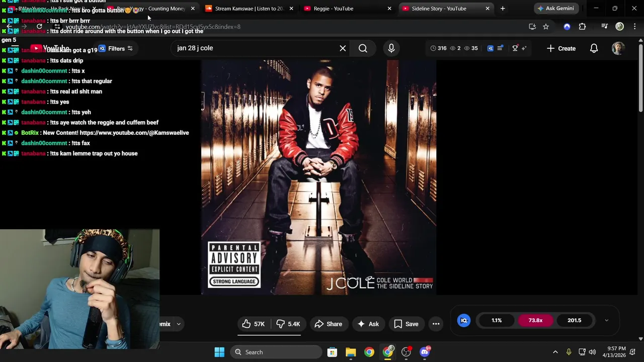Like the video with 57K likes
Viewport: 644px width, 362px height.
point(253,324)
